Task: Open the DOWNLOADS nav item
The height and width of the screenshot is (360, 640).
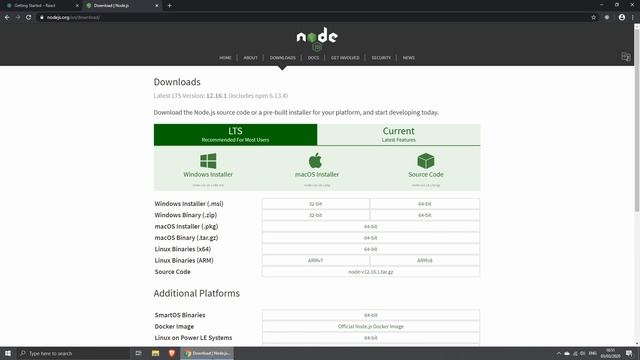Action: 282,58
